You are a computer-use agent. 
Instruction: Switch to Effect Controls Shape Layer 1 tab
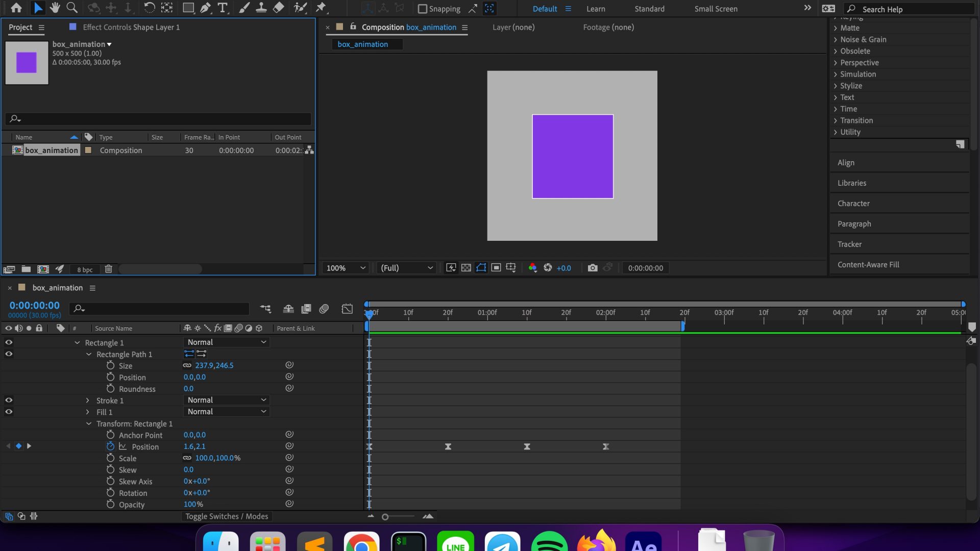click(131, 27)
